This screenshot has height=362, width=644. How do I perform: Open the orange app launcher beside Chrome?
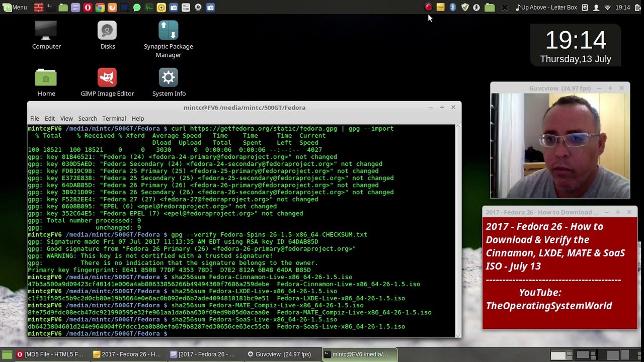(x=112, y=7)
